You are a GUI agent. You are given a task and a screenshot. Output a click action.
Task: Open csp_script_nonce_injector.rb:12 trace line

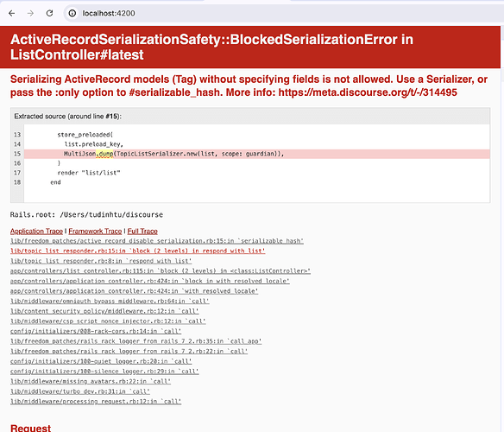coord(108,321)
